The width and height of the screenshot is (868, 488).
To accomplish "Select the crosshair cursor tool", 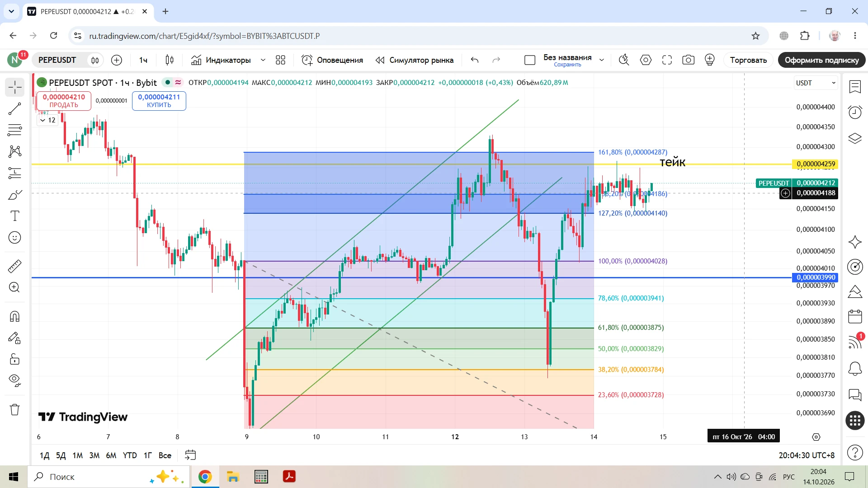I will pos(15,87).
